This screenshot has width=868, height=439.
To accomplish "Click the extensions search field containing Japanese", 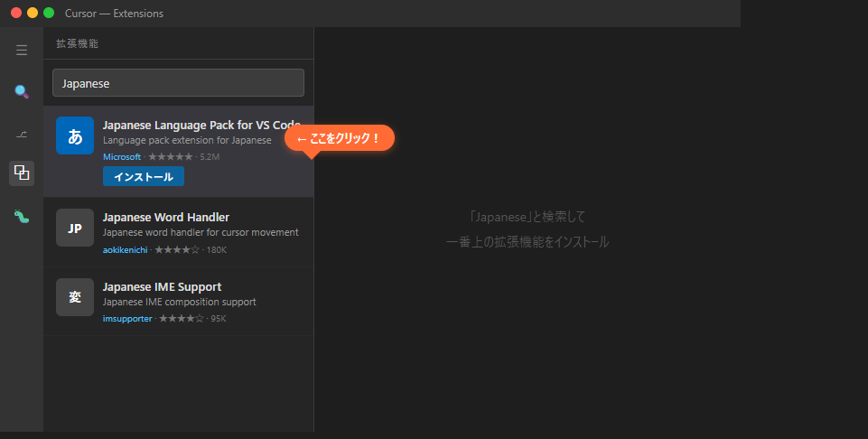I will coord(178,83).
